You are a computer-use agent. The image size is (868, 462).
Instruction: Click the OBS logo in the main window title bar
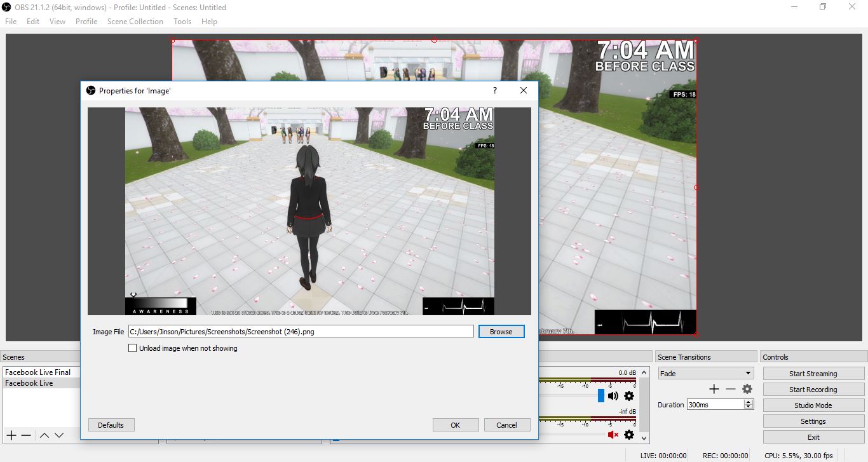coord(8,8)
